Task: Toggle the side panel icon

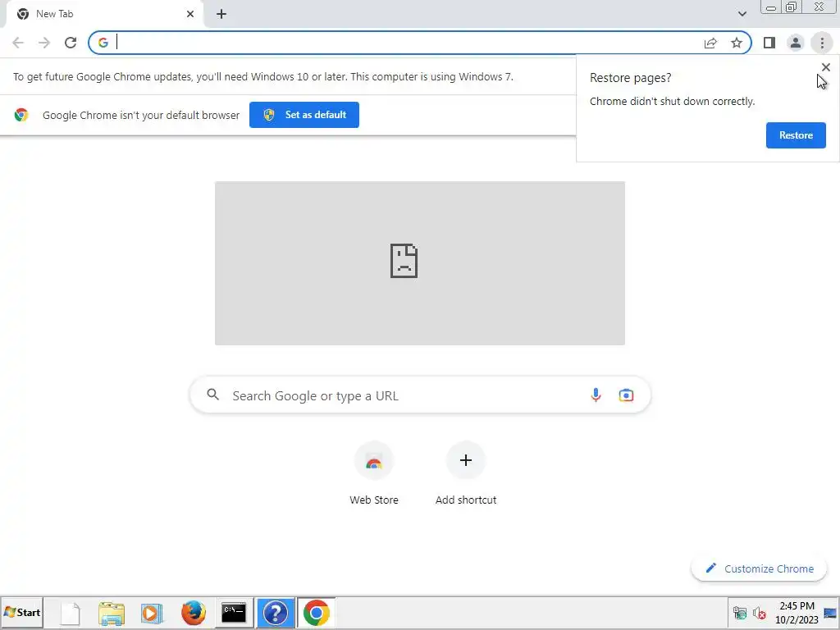Action: [x=769, y=43]
